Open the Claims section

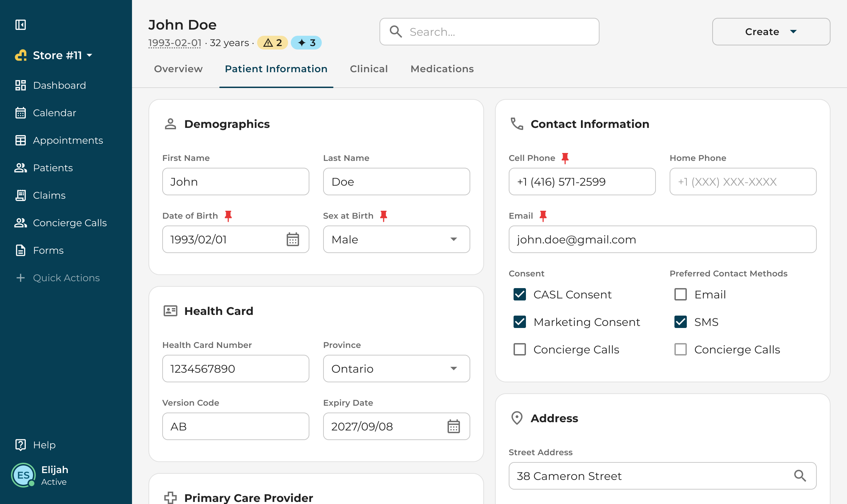tap(40, 195)
